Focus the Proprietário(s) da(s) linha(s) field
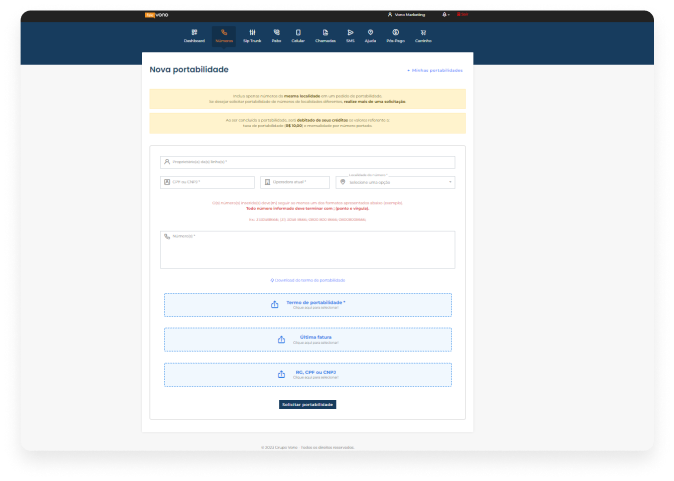The image size is (674, 481). click(307, 162)
